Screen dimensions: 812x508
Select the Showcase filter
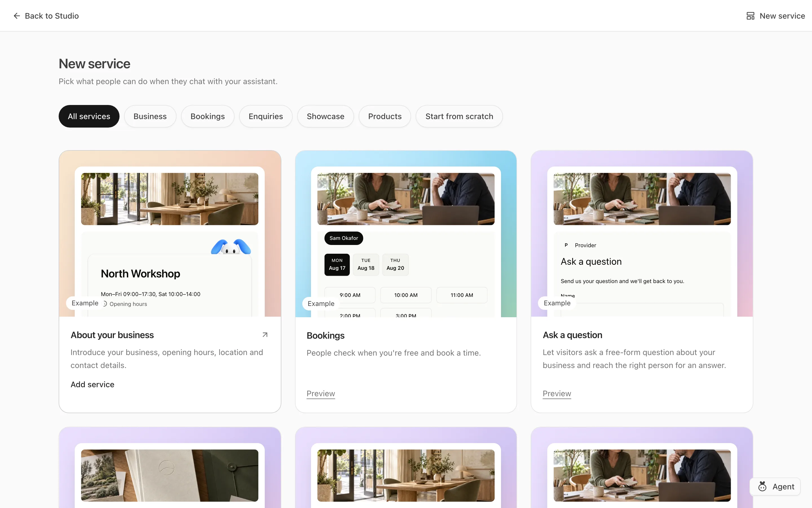pos(325,116)
